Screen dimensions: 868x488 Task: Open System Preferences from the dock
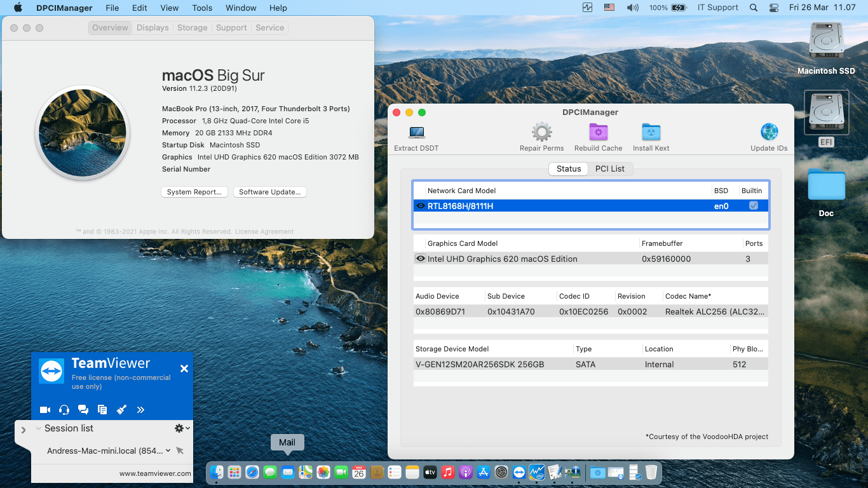coord(501,472)
